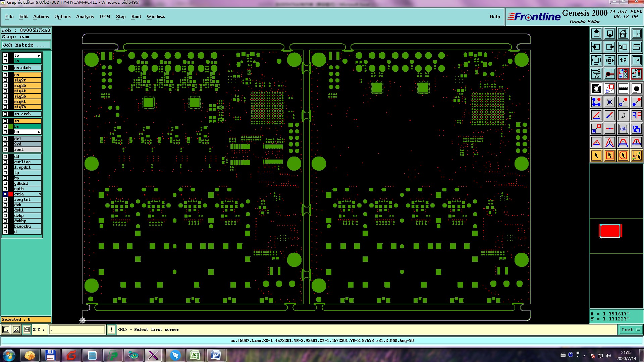Expand the Job Matrix button
The height and width of the screenshot is (362, 644).
pos(26,45)
